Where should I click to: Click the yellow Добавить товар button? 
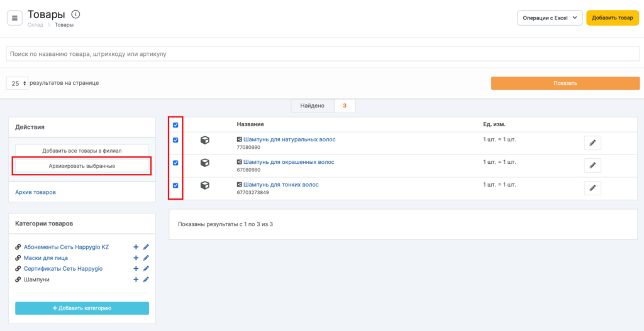click(612, 18)
